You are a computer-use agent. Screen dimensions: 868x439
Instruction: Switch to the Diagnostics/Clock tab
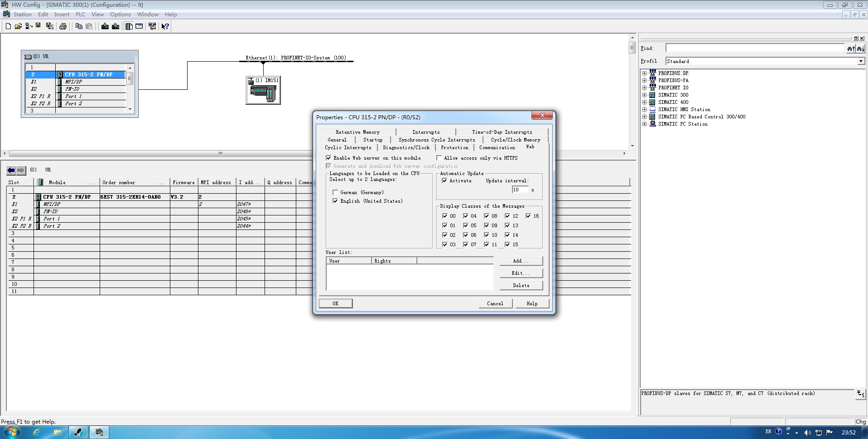click(x=406, y=147)
